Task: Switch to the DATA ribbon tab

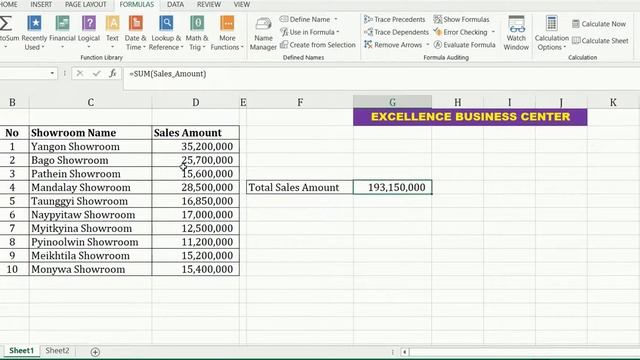Action: (x=176, y=4)
